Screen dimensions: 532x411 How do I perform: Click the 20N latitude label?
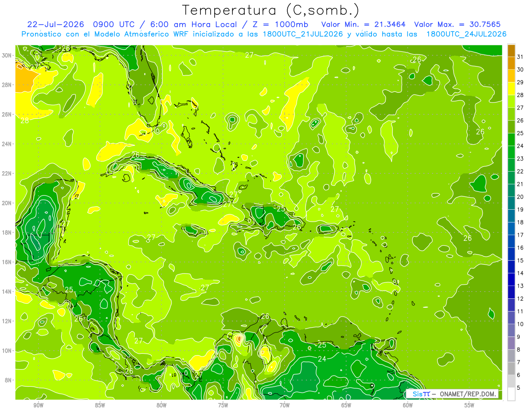(8, 203)
